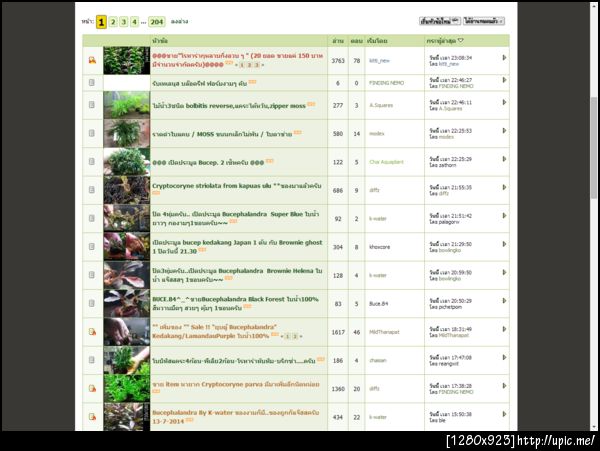Jump to last page 204
The width and height of the screenshot is (600, 451).
[x=157, y=22]
